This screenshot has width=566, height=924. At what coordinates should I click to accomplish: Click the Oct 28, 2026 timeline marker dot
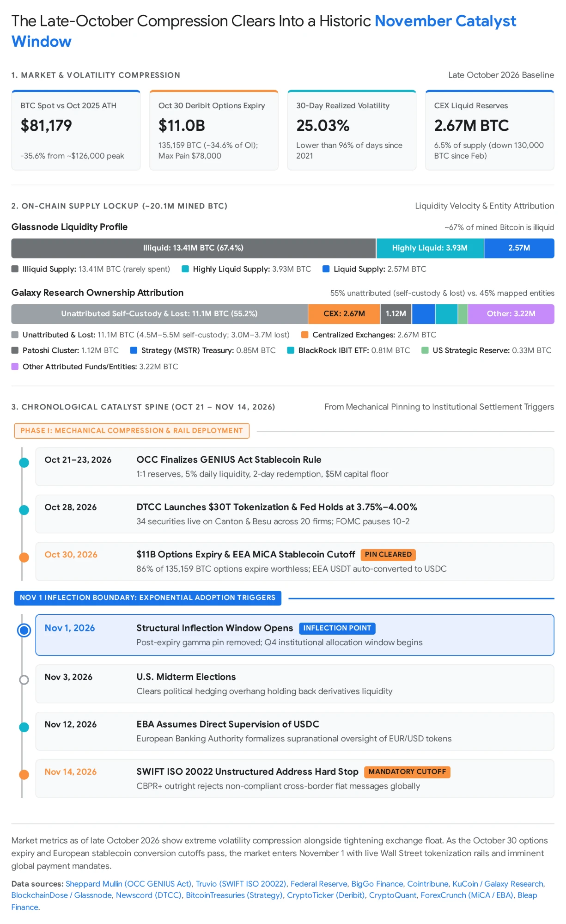coord(24,510)
